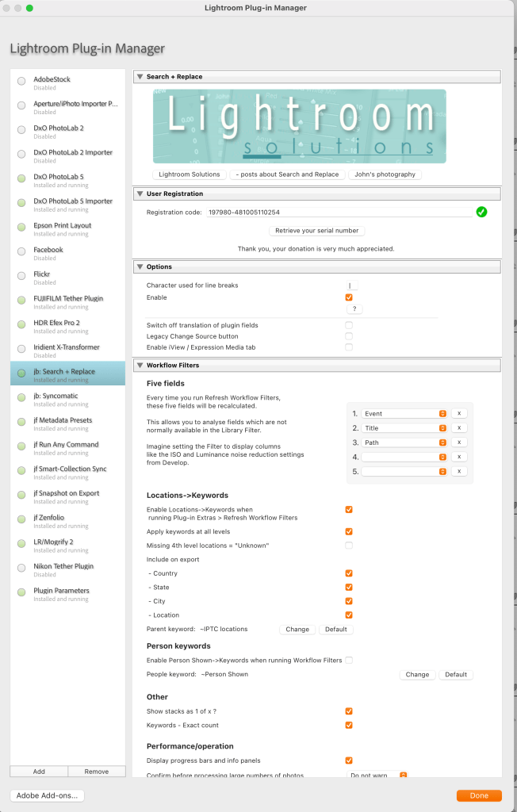Enable Switch off translation of plugin fields
Image resolution: width=517 pixels, height=812 pixels.
pos(349,325)
